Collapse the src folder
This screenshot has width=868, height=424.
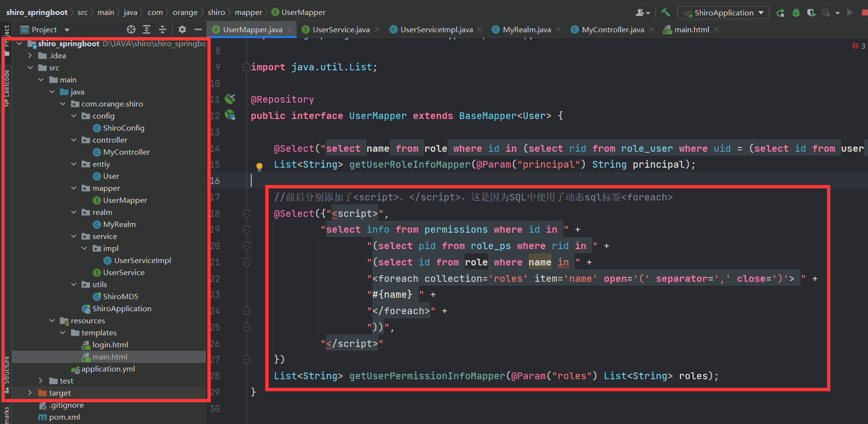point(30,68)
